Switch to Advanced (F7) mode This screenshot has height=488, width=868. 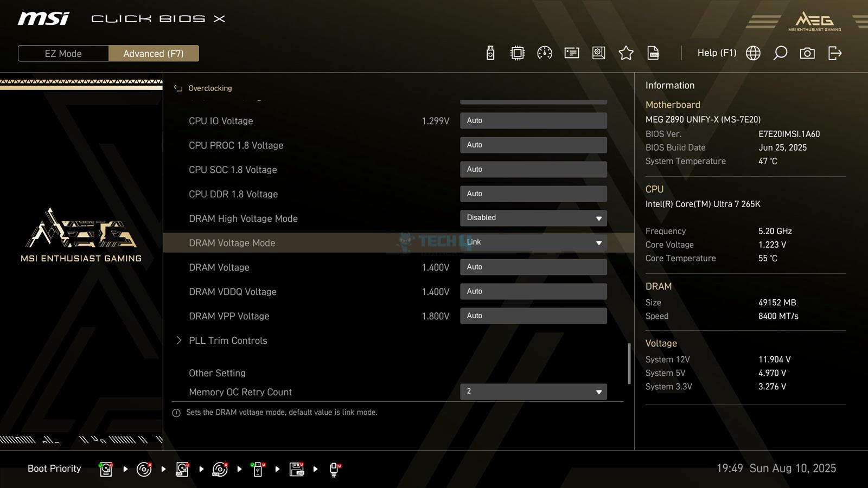pyautogui.click(x=154, y=54)
